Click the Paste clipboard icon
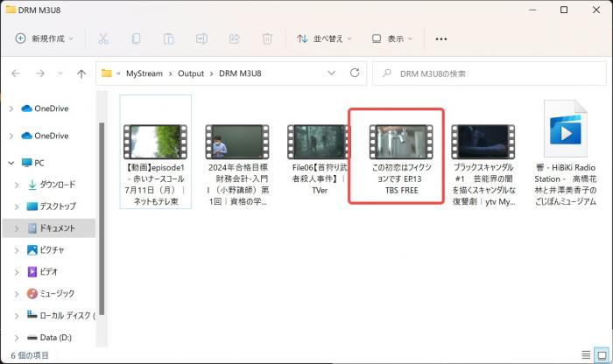613x364 pixels. pos(168,38)
